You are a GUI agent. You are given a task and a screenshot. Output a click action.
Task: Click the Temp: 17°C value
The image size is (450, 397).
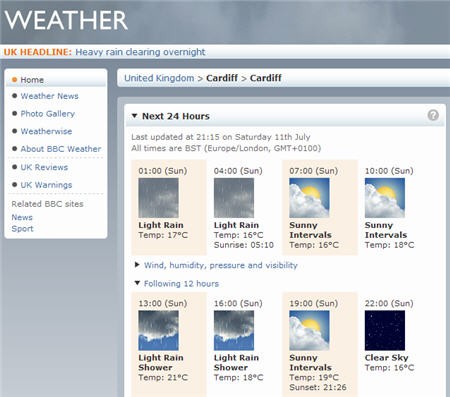tap(163, 235)
